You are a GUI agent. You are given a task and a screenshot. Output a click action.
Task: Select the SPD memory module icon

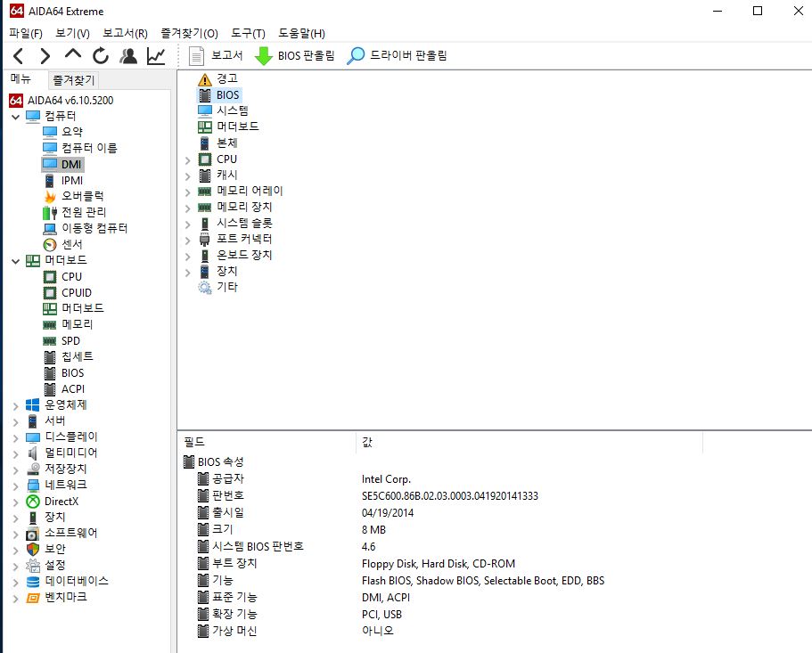[x=50, y=341]
